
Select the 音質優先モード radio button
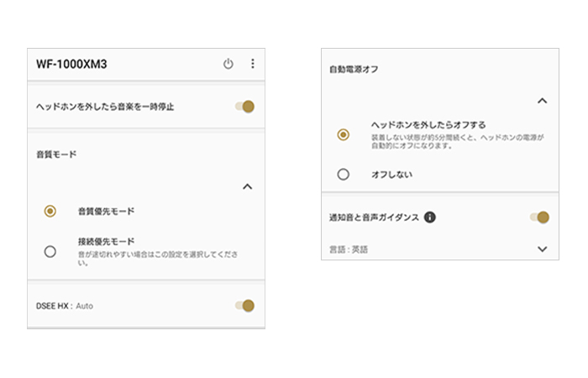click(50, 212)
